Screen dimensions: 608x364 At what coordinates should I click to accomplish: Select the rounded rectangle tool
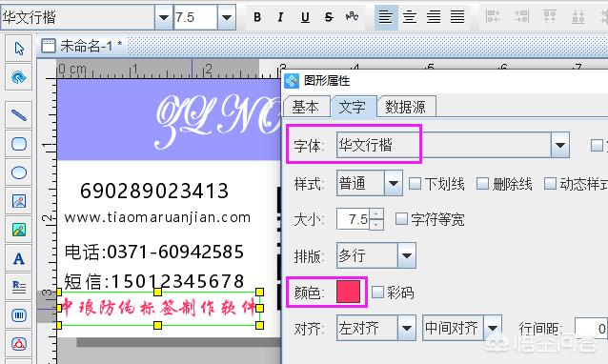point(19,144)
